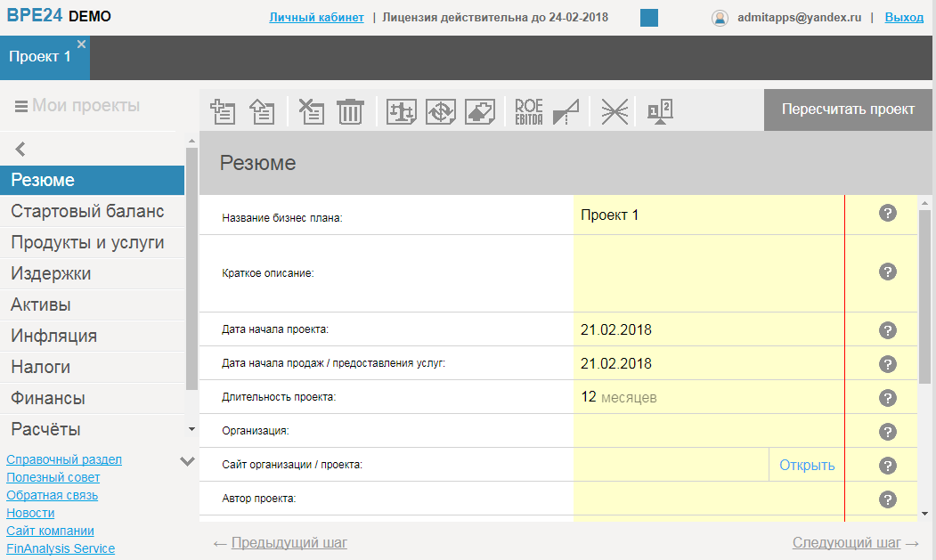Open the balance scales report icon
Viewport: 936px width, 560px height.
click(401, 111)
